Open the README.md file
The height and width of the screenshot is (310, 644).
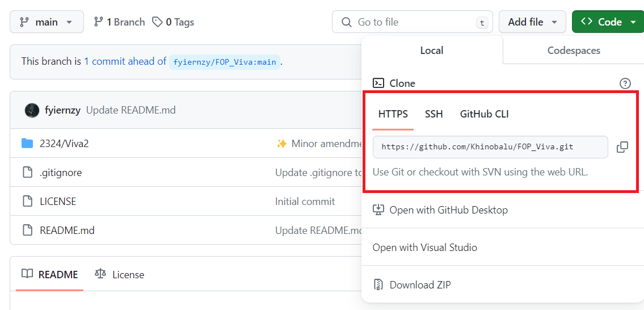coord(67,231)
